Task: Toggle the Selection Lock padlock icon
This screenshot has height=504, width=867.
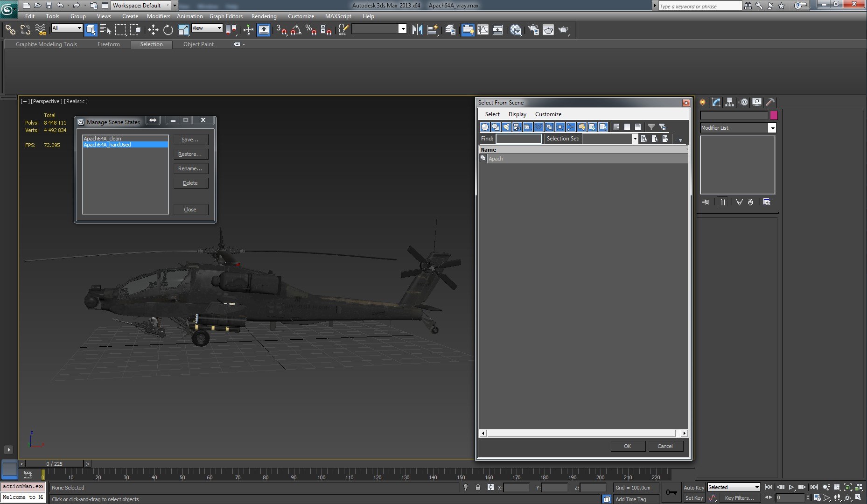Action: 478,487
